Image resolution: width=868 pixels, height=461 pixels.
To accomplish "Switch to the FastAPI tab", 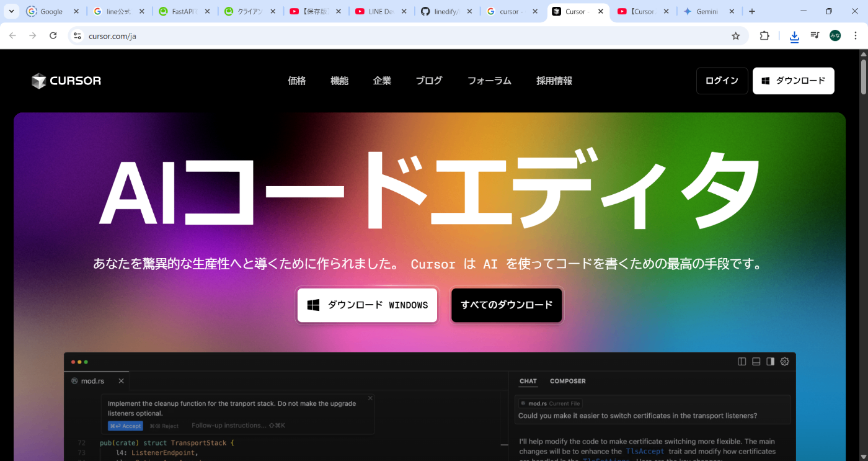I will click(x=184, y=11).
